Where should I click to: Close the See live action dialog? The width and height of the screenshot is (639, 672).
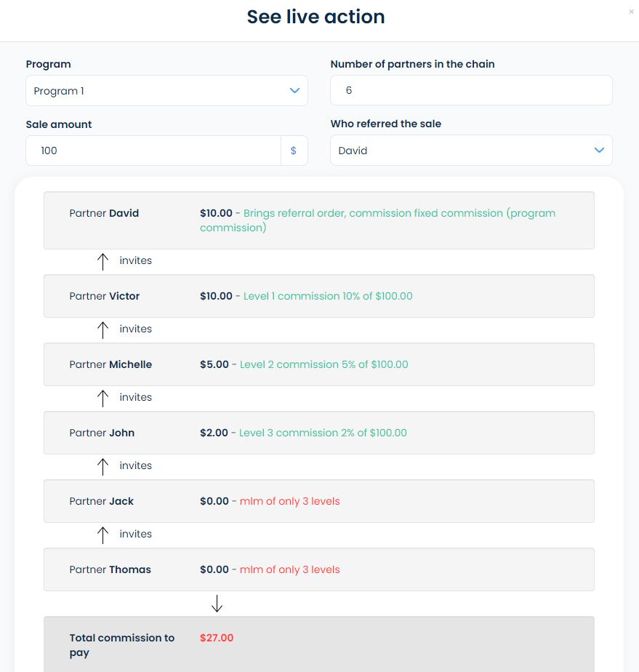tap(631, 12)
